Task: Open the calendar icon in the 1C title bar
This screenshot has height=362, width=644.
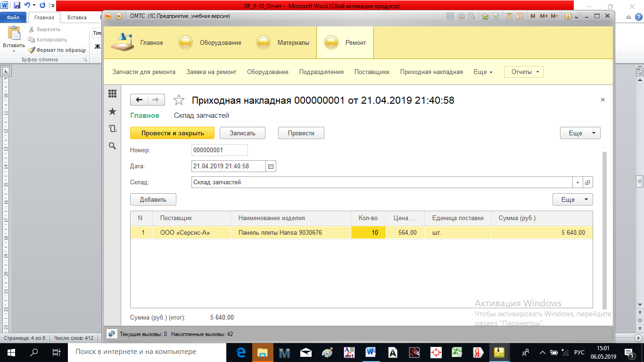Action: click(x=520, y=16)
